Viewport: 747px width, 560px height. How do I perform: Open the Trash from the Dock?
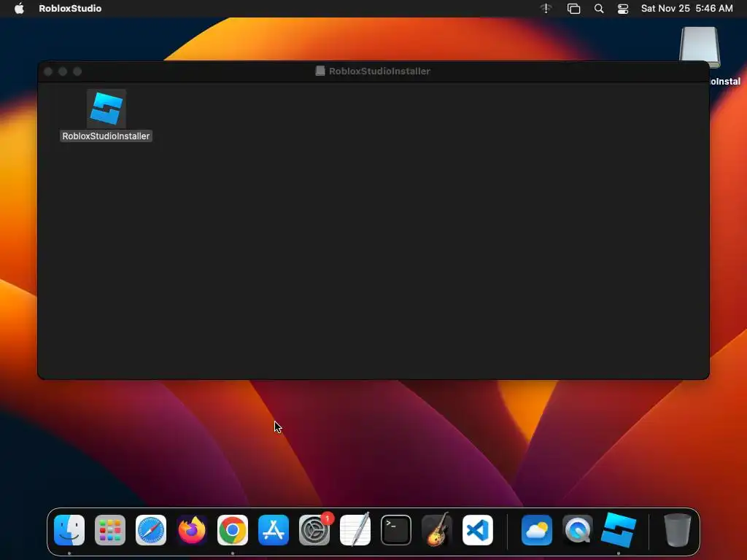678,530
